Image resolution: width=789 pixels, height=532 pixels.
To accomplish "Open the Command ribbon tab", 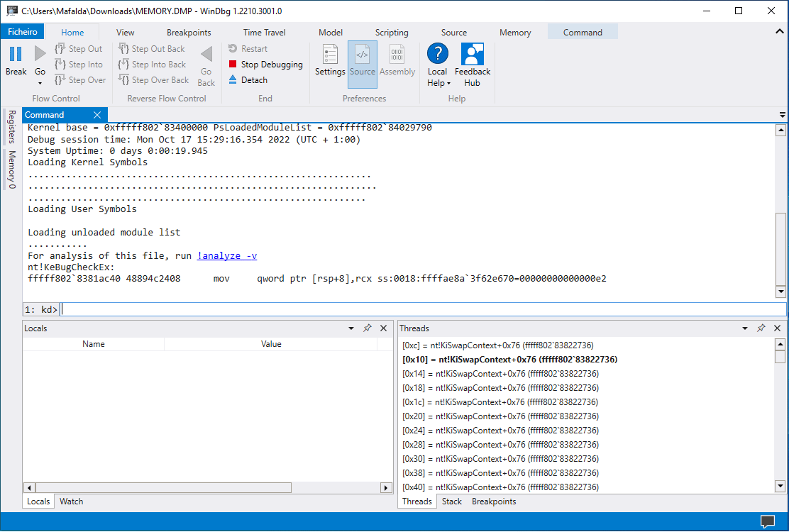I will [x=583, y=32].
